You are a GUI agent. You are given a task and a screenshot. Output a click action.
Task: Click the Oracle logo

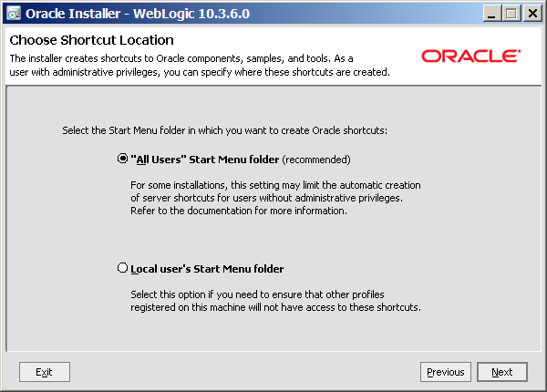tap(471, 56)
